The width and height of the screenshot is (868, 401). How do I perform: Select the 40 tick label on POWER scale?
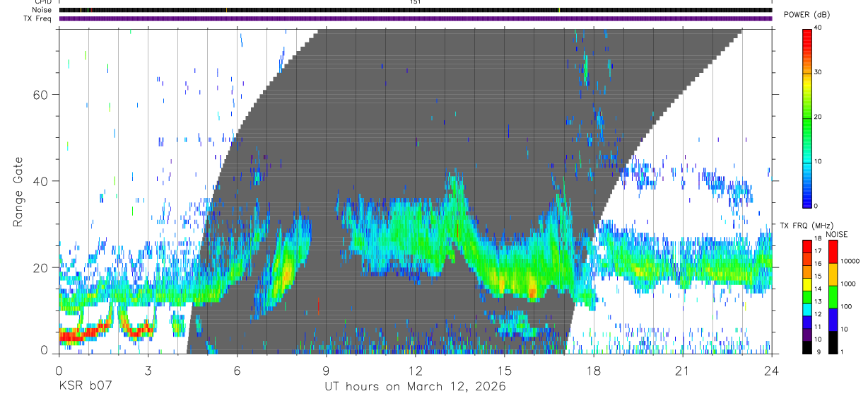point(817,28)
